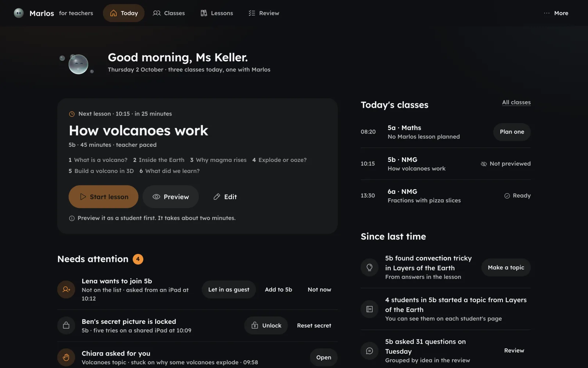Click the clock icon beside Next lesson
Image resolution: width=588 pixels, height=368 pixels.
(72, 114)
